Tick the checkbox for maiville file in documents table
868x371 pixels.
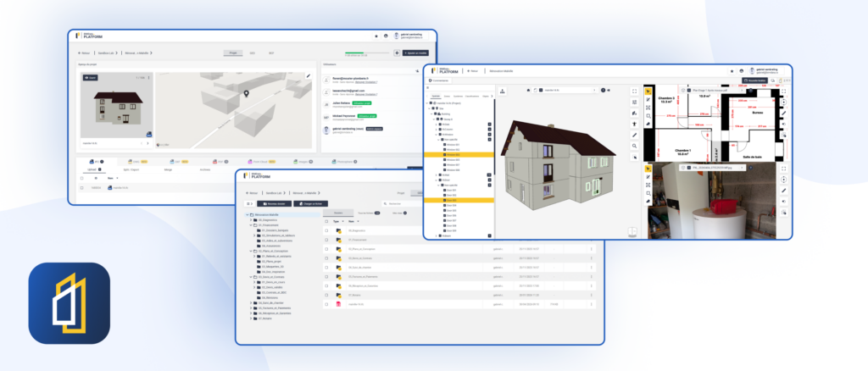(326, 305)
